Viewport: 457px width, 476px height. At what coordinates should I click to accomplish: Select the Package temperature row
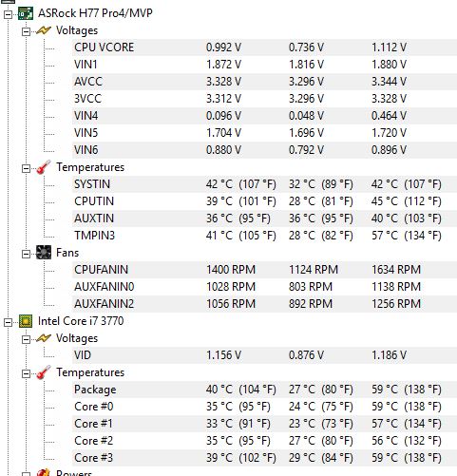click(264, 390)
